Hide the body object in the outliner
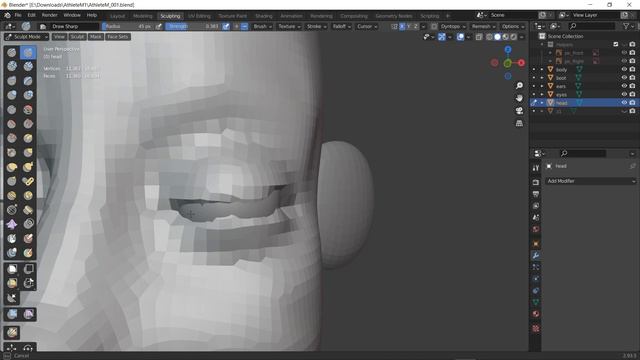The width and height of the screenshot is (640, 360). click(x=624, y=69)
